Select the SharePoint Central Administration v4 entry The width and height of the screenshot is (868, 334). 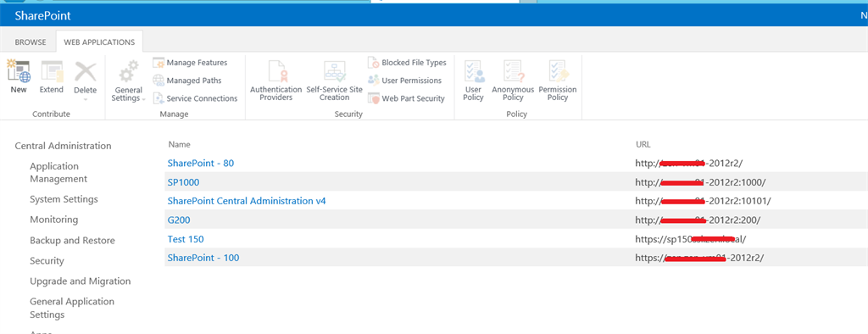click(247, 201)
